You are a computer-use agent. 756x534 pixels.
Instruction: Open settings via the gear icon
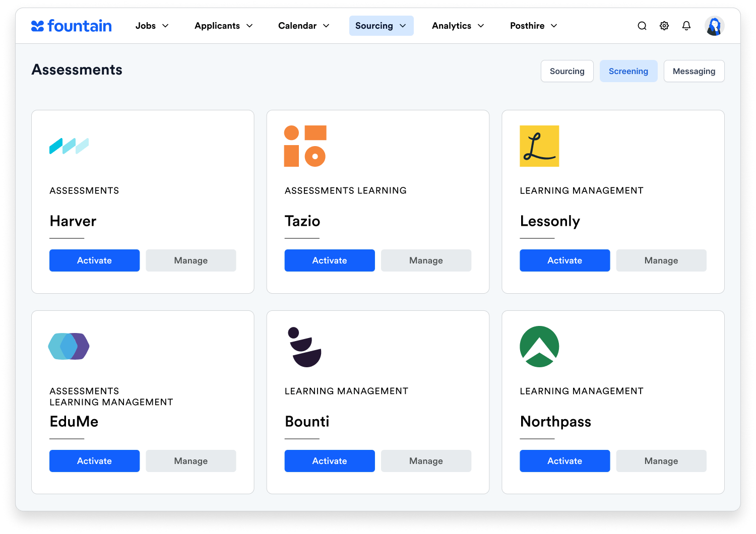664,26
